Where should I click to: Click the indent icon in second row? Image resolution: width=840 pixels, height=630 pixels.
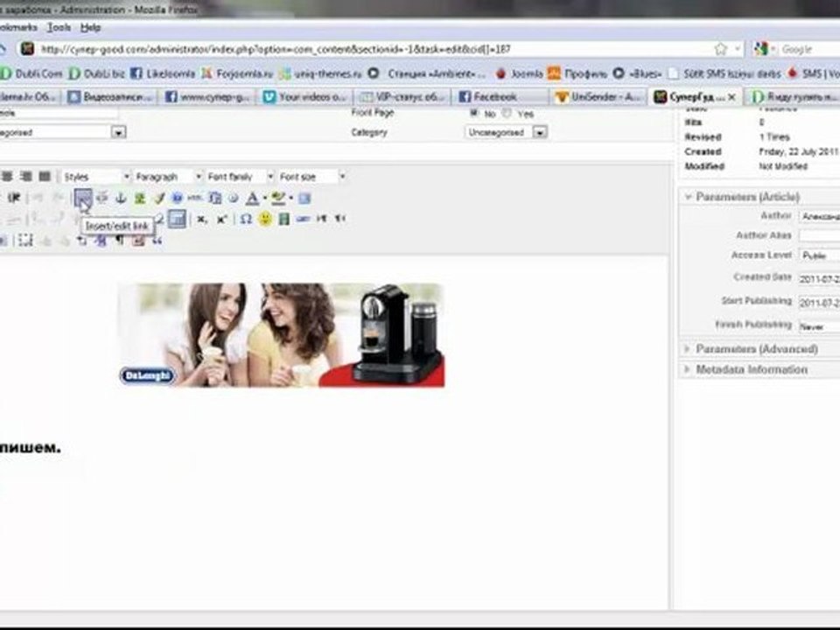[x=14, y=199]
